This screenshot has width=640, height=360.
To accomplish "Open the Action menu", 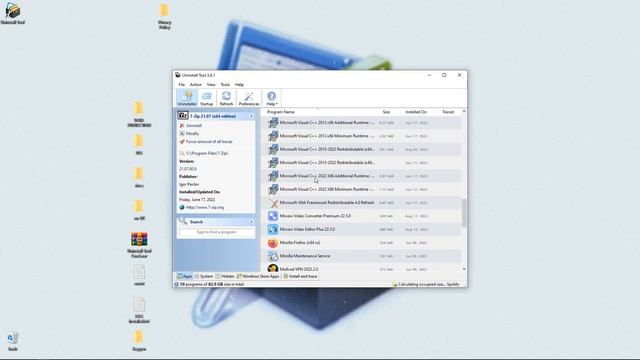I will pos(196,84).
